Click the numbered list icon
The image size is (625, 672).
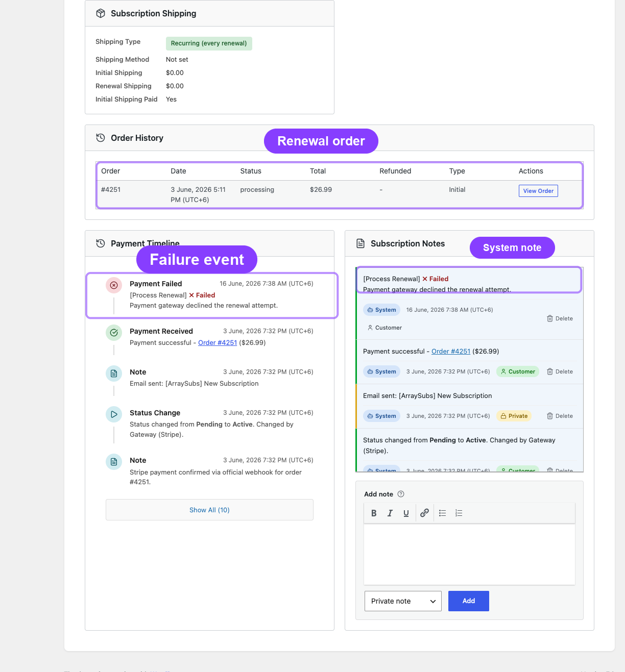459,513
